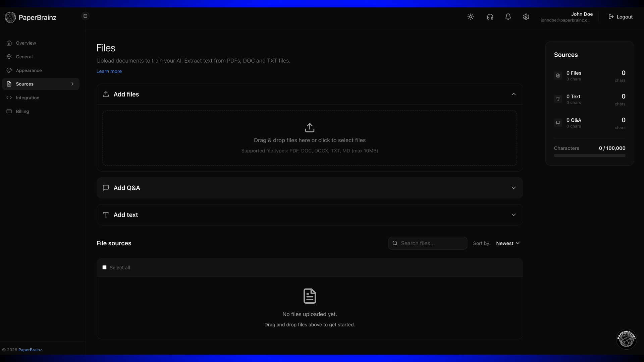Check notifications with the bell icon
The width and height of the screenshot is (644, 362).
[x=508, y=16]
